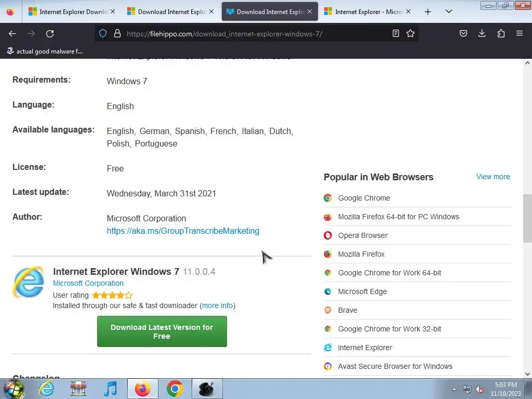The image size is (532, 399).
Task: Click the Brave lion icon
Action: click(328, 310)
